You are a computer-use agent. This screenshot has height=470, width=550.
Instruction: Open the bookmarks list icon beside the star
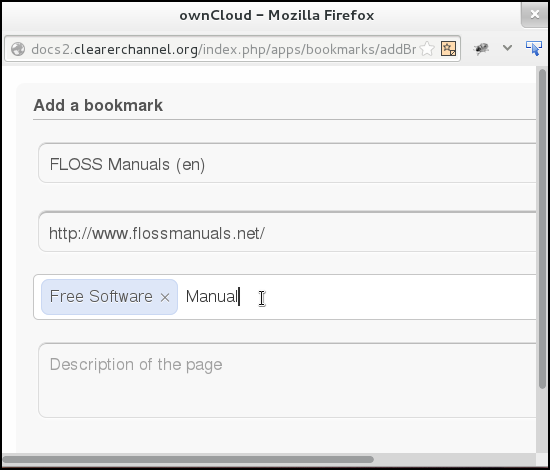(x=448, y=49)
